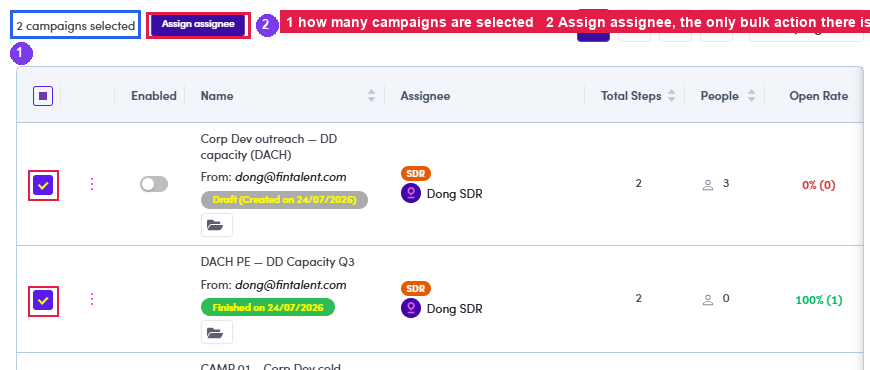Sort by People column
Viewport: 870px width, 370px height.
point(751,96)
